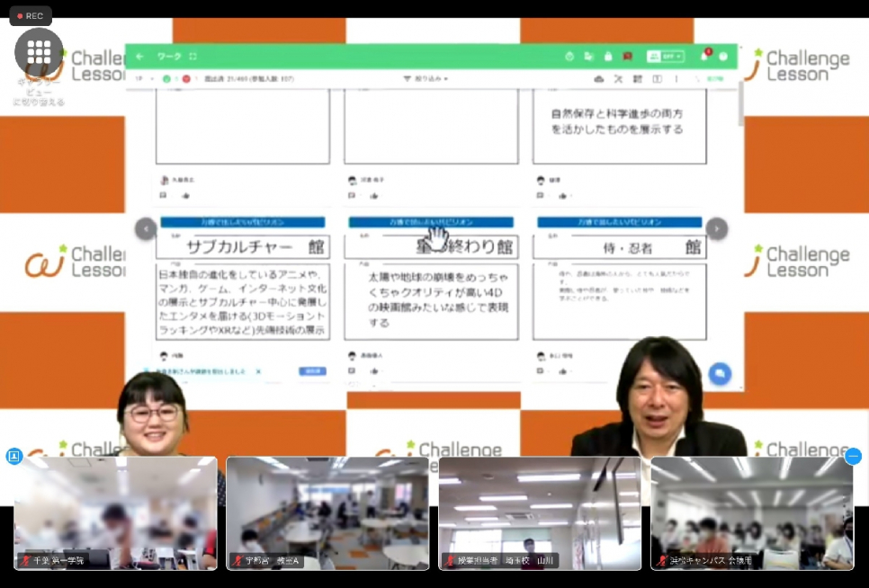Click the blue header bar above 侍・忍者館
Screen dimensions: 869x588
(x=620, y=222)
